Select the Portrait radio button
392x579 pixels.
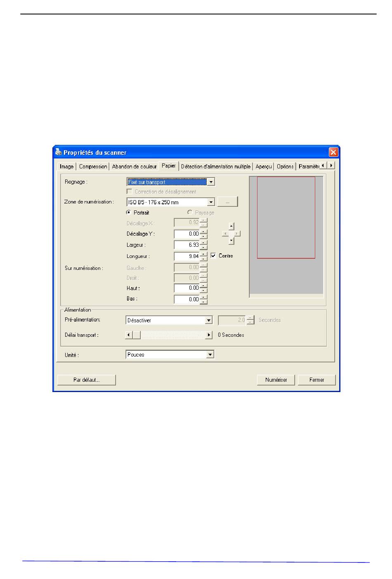(x=129, y=213)
